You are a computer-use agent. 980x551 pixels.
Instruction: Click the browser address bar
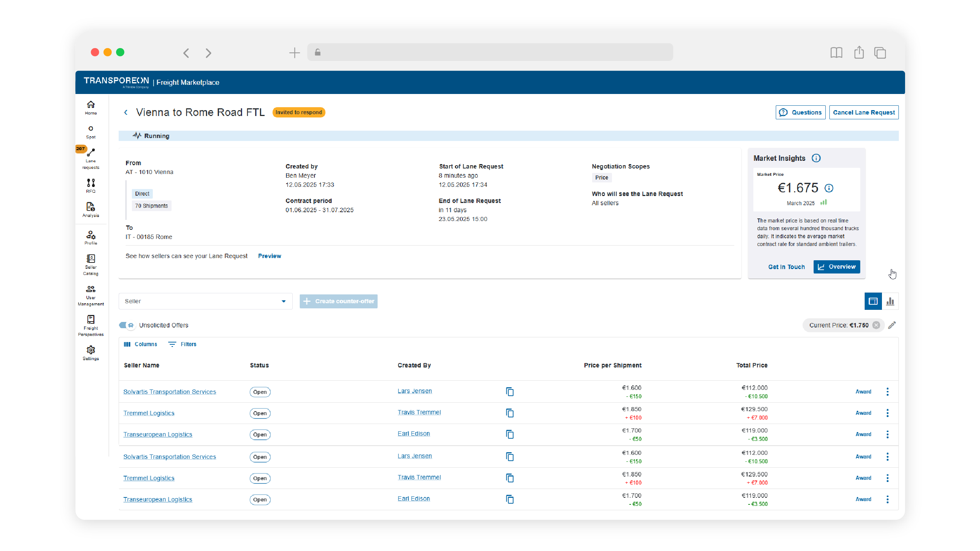coord(490,52)
